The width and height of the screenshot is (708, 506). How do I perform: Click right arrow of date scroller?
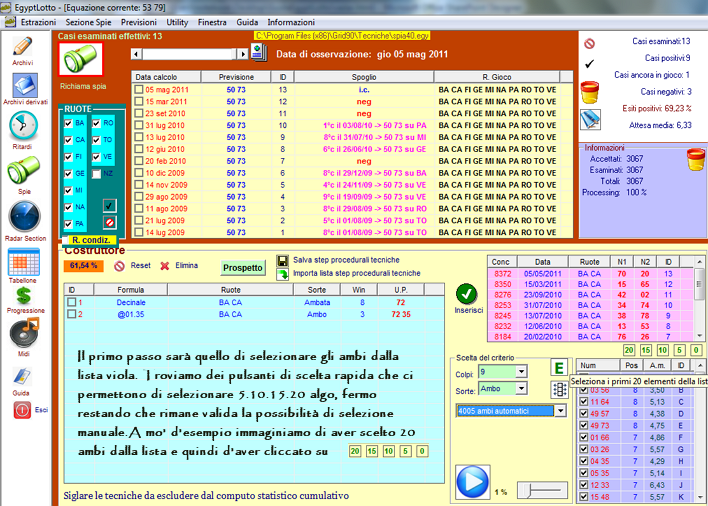coord(242,54)
